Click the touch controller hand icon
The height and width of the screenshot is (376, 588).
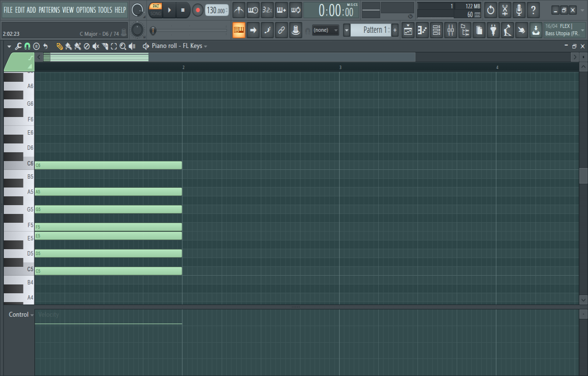521,30
